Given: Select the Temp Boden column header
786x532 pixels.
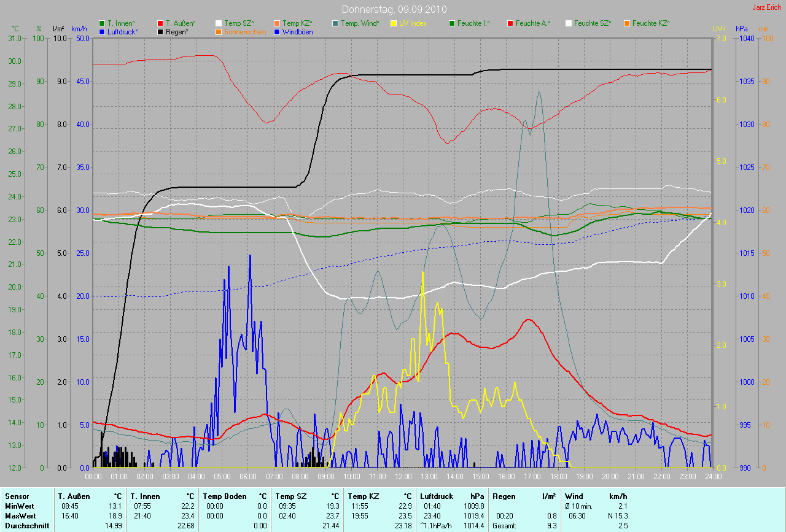Looking at the screenshot, I should (x=225, y=496).
